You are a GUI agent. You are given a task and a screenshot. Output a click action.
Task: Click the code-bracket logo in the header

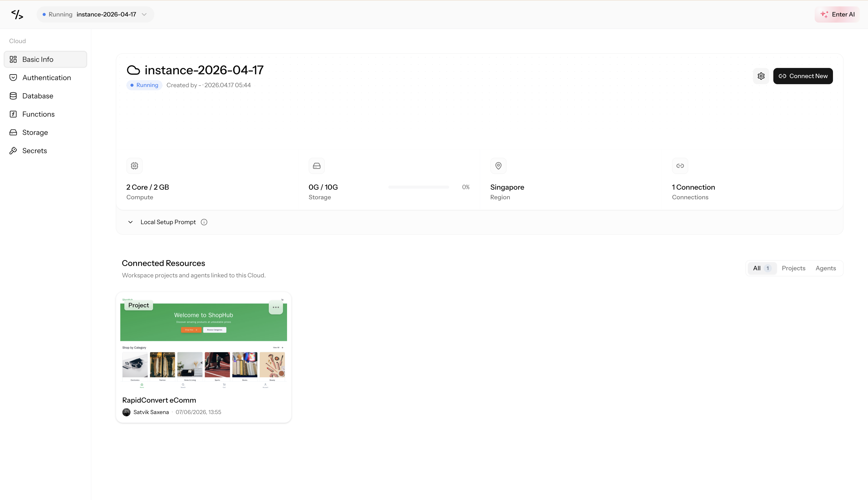[x=17, y=14]
